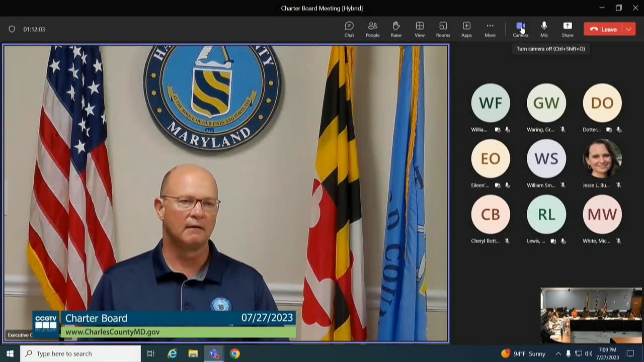Screen dimensions: 644x362
Task: Click the camera-off icon beside Lewis, ...
Action: pos(553,241)
